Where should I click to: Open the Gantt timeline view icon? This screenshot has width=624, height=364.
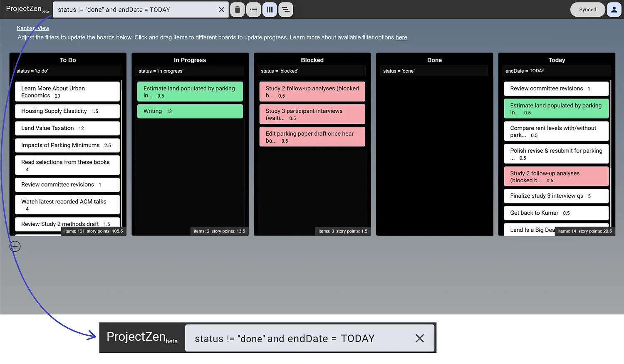click(x=285, y=10)
